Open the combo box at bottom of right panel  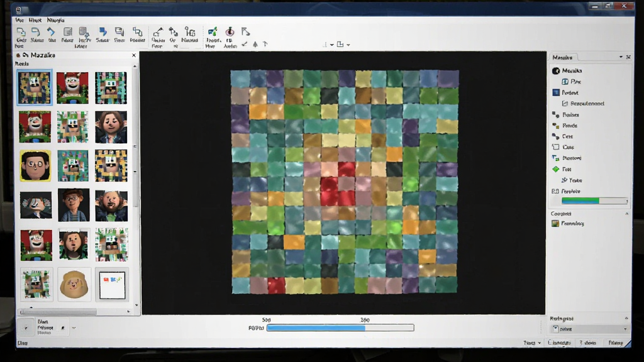pos(589,329)
